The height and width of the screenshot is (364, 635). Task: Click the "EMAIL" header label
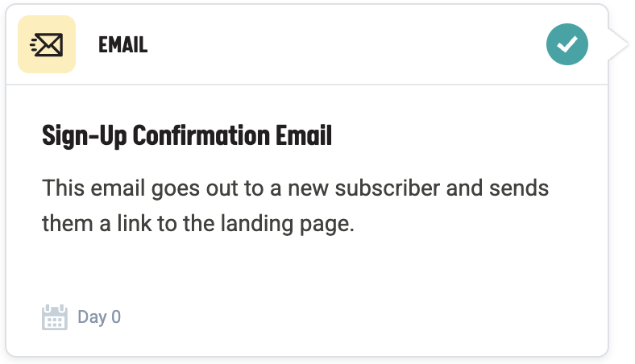122,45
